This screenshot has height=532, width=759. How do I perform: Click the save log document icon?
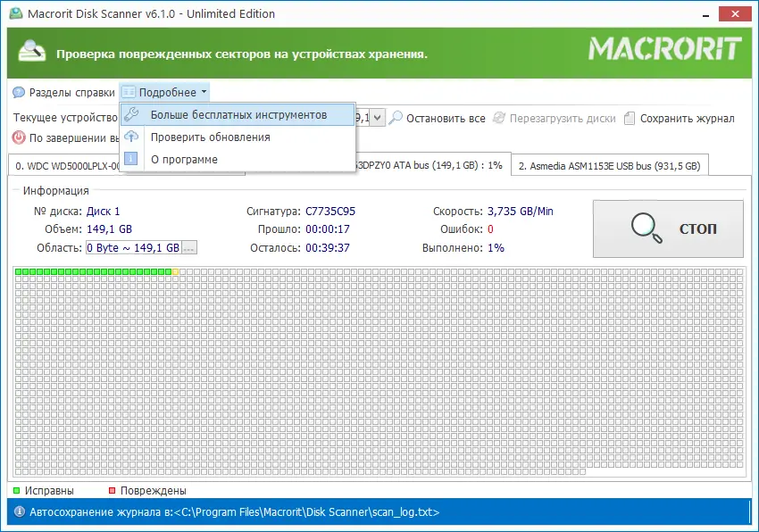(630, 118)
